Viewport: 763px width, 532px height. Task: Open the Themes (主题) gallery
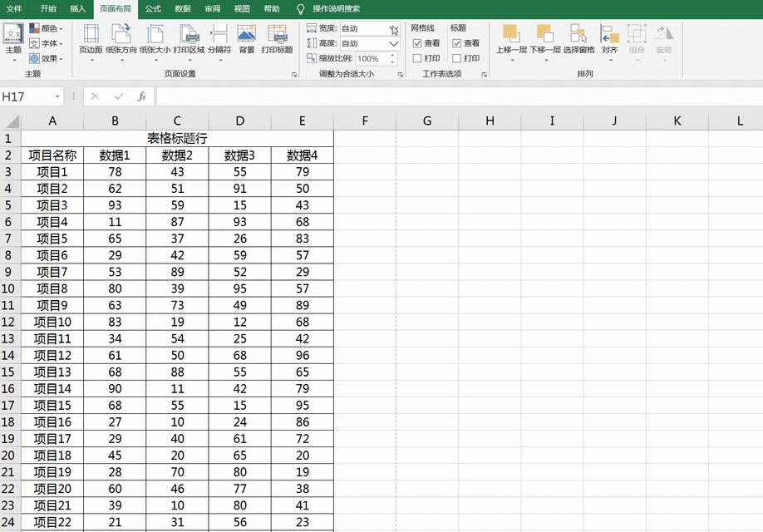click(13, 42)
